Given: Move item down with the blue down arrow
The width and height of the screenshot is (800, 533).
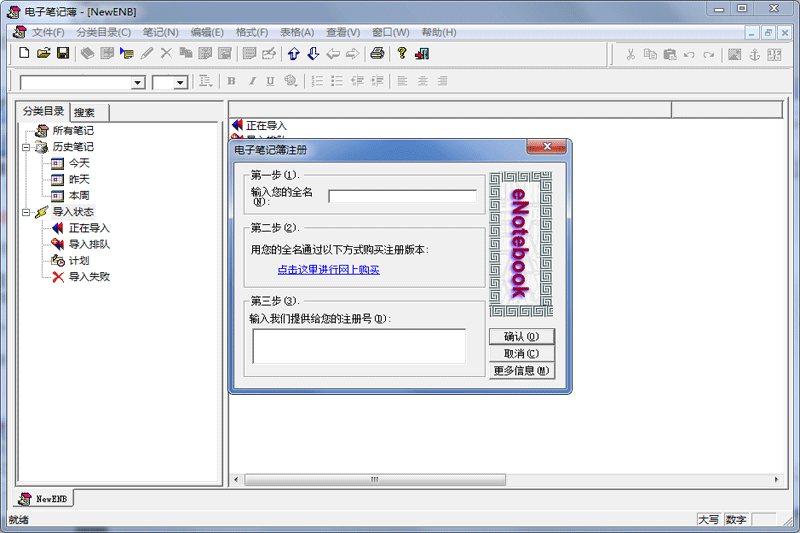Looking at the screenshot, I should [x=313, y=54].
